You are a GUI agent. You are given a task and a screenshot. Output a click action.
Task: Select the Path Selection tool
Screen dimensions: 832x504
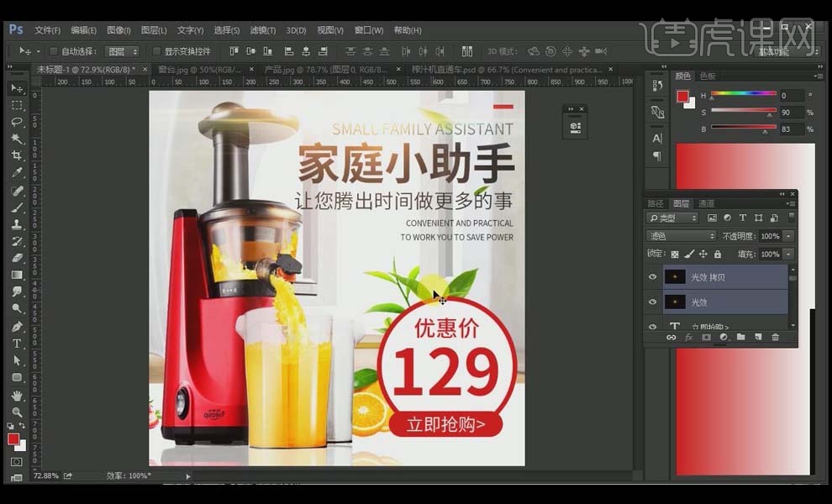point(17,360)
